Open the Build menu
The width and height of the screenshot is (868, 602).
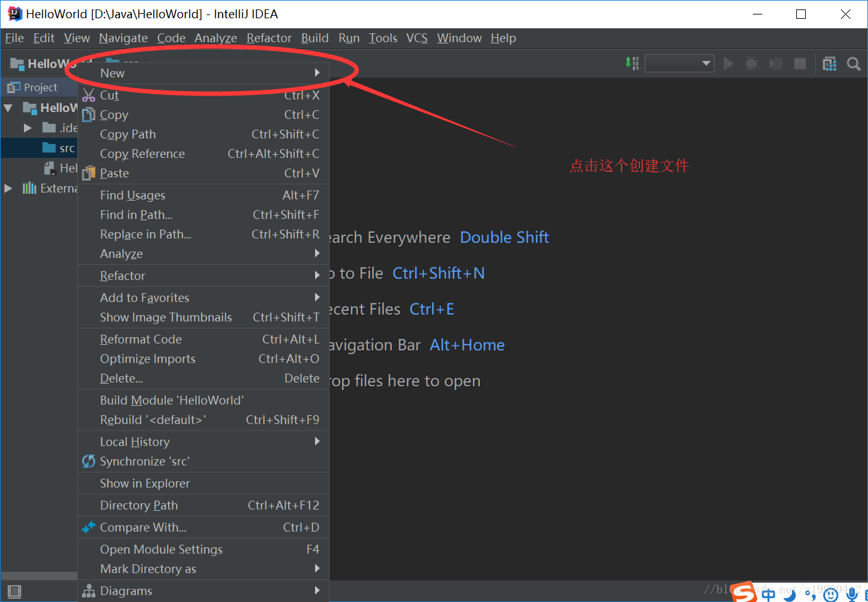pos(314,38)
